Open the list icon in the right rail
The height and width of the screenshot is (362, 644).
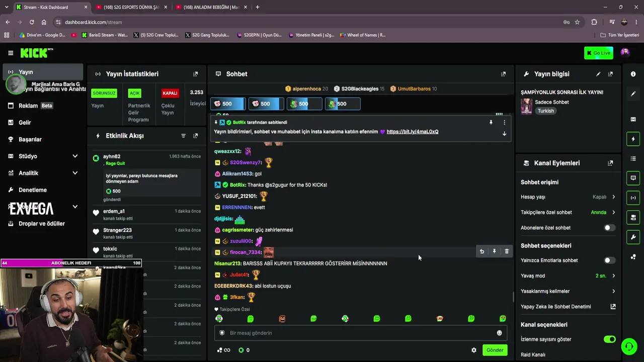coord(633,158)
